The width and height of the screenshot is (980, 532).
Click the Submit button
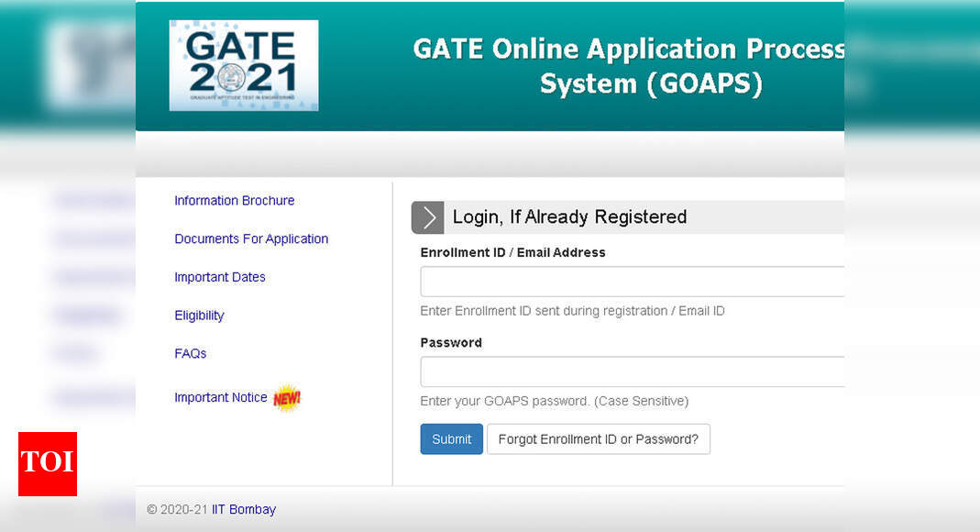click(x=451, y=438)
